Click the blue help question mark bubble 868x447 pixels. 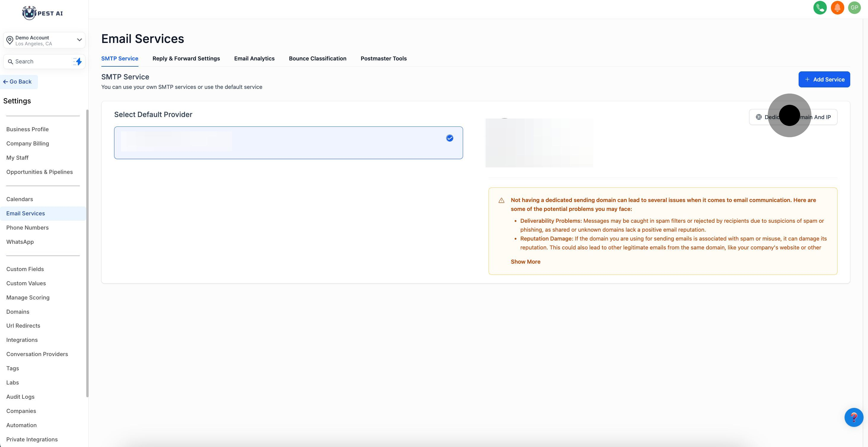(x=853, y=417)
